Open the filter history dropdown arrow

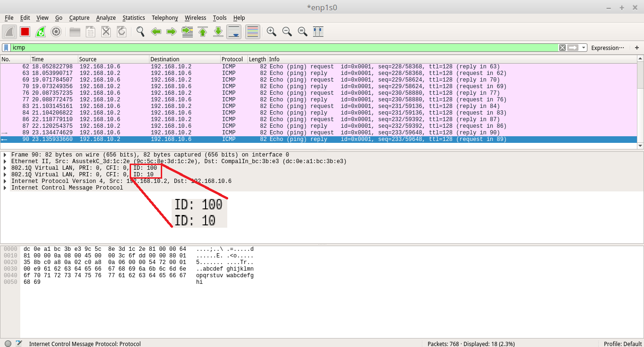pos(584,48)
